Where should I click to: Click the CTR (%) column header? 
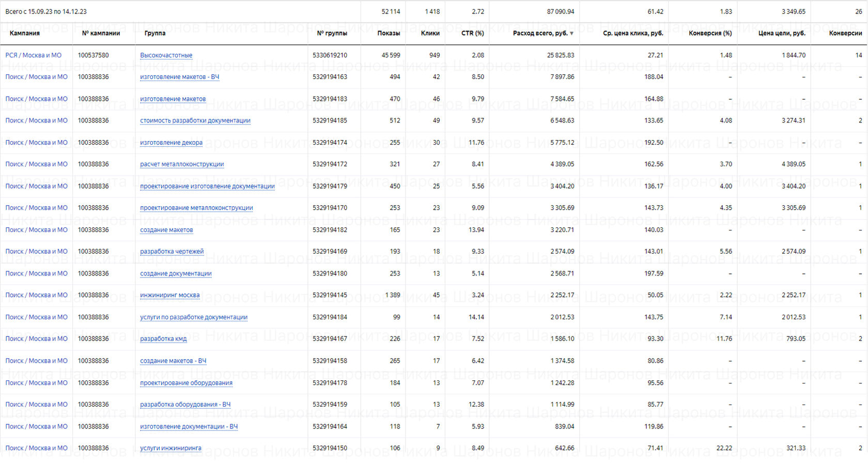(472, 33)
